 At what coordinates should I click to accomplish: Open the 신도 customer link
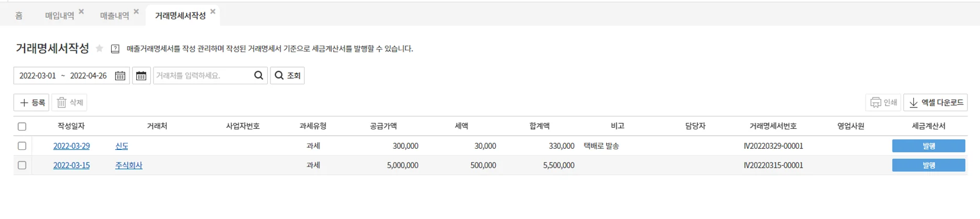point(122,146)
